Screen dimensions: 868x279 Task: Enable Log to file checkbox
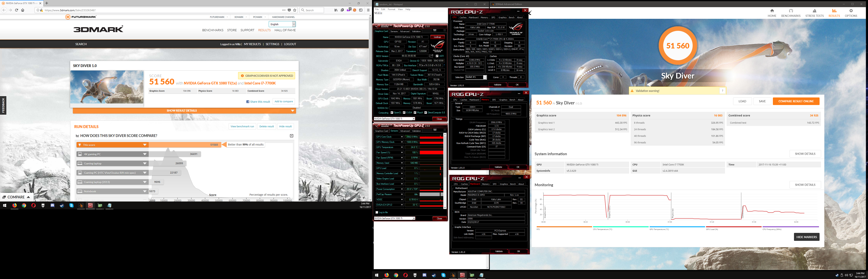[x=377, y=212]
